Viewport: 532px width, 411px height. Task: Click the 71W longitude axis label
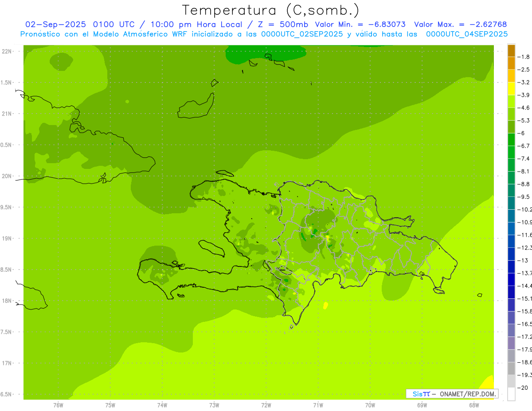click(x=318, y=405)
